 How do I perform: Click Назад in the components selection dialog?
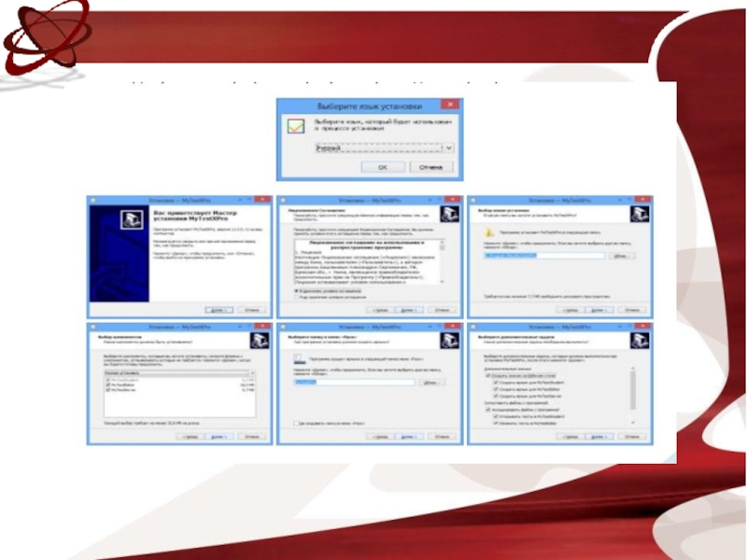coord(190,436)
